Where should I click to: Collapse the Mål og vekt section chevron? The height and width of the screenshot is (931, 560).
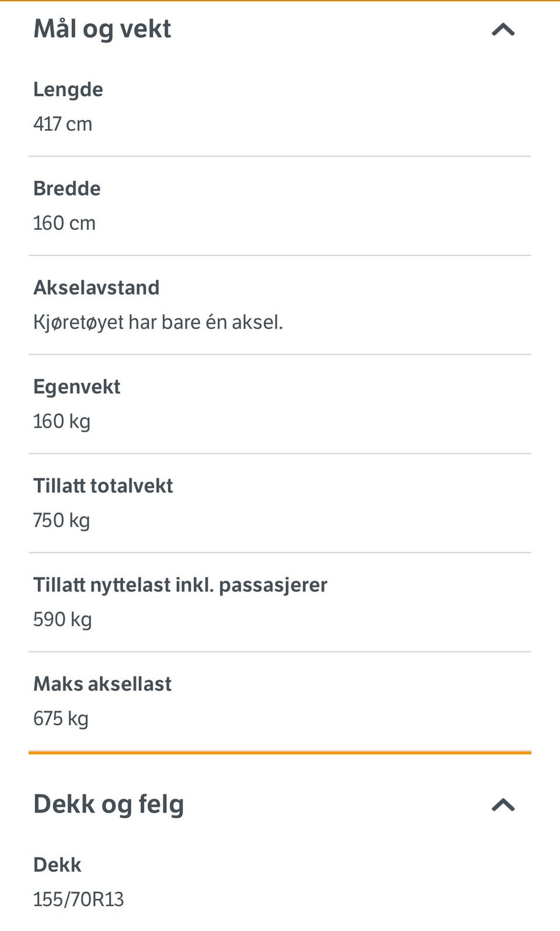tap(503, 30)
